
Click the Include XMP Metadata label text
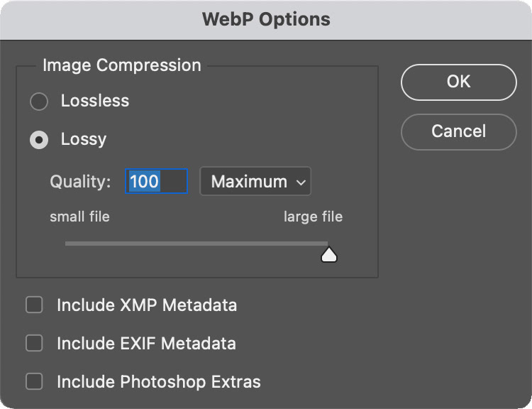click(x=147, y=305)
